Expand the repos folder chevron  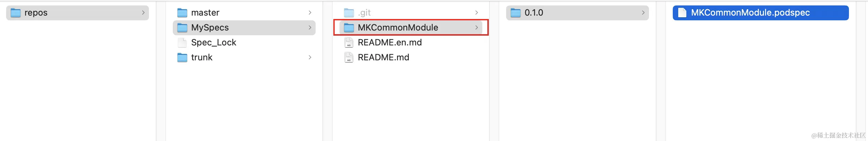pyautogui.click(x=143, y=13)
